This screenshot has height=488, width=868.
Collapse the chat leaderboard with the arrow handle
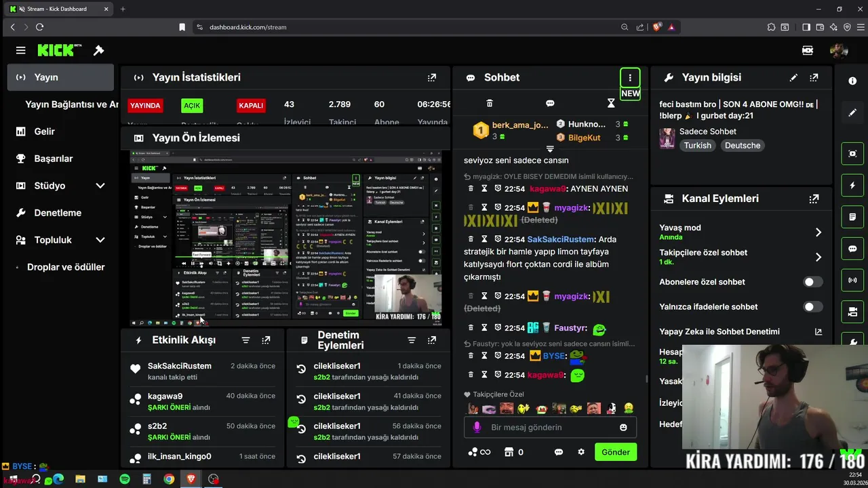(550, 148)
